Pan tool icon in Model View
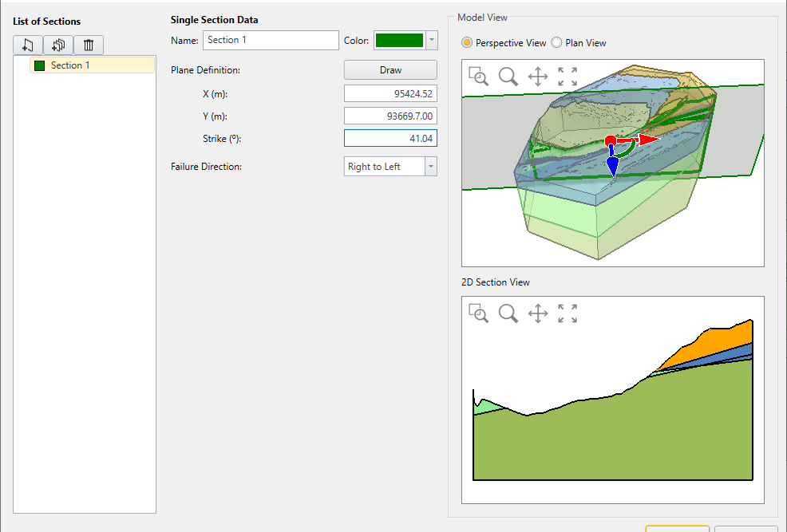Image resolution: width=787 pixels, height=532 pixels. (537, 77)
